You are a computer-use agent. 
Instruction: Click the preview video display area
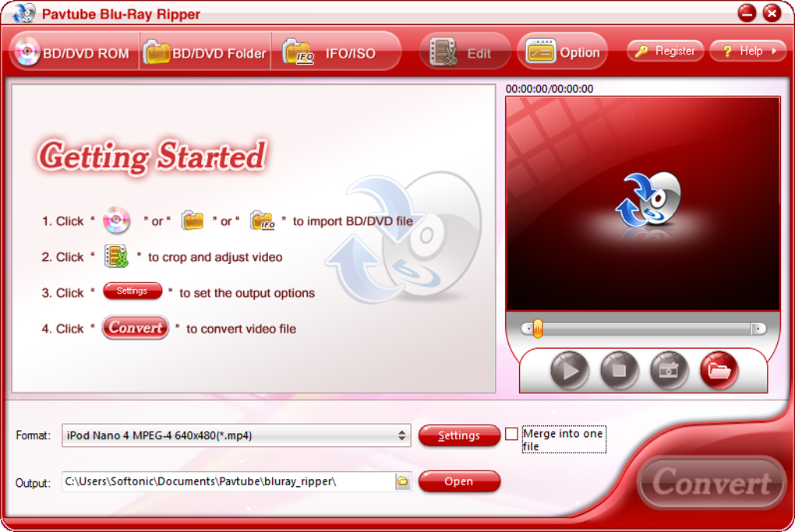[643, 203]
